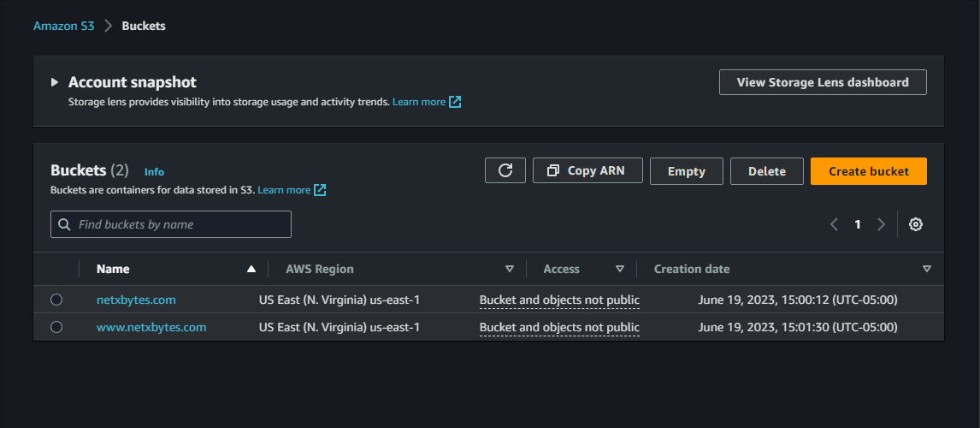The image size is (980, 428).
Task: Go to Amazon S3 breadcrumb link
Action: point(64,26)
